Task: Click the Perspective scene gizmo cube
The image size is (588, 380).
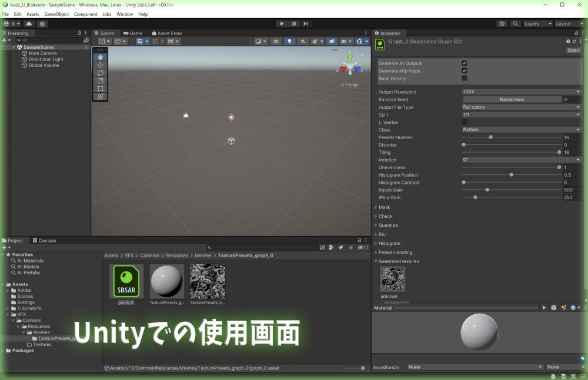Action: tap(349, 68)
